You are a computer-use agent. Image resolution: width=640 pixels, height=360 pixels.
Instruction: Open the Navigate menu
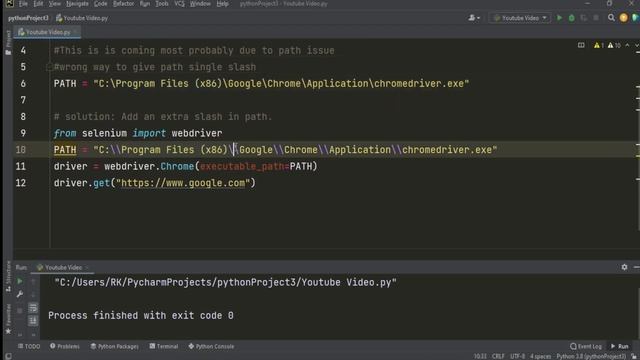pyautogui.click(x=77, y=4)
